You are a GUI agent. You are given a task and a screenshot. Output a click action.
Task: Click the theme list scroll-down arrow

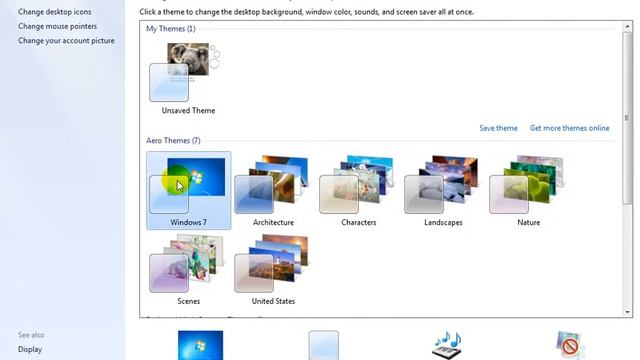[627, 312]
